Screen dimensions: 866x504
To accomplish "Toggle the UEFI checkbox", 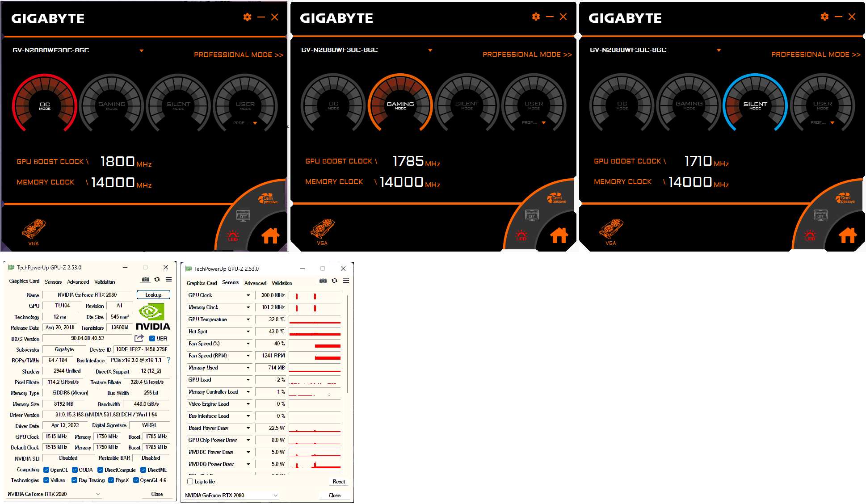I will [x=152, y=339].
